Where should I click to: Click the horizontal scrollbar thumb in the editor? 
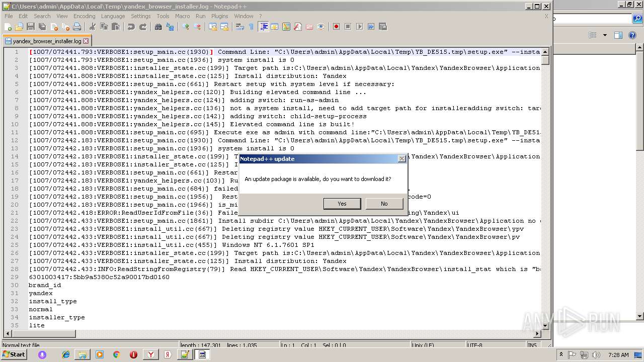(x=44, y=333)
